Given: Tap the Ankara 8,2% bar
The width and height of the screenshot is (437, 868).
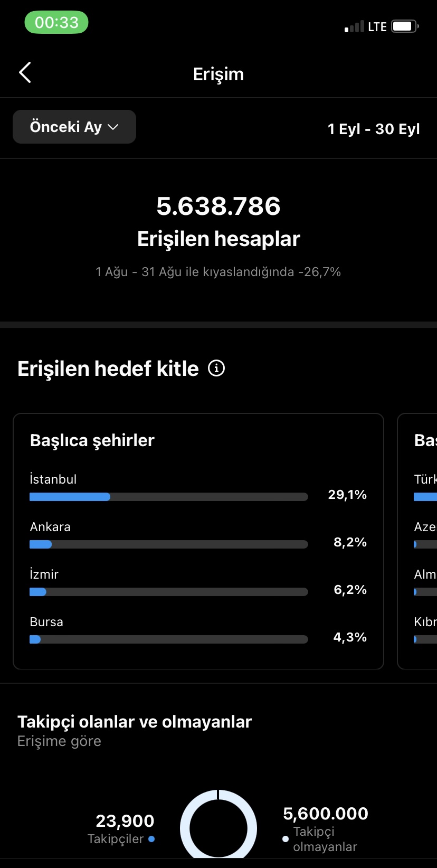Looking at the screenshot, I should pyautogui.click(x=169, y=544).
